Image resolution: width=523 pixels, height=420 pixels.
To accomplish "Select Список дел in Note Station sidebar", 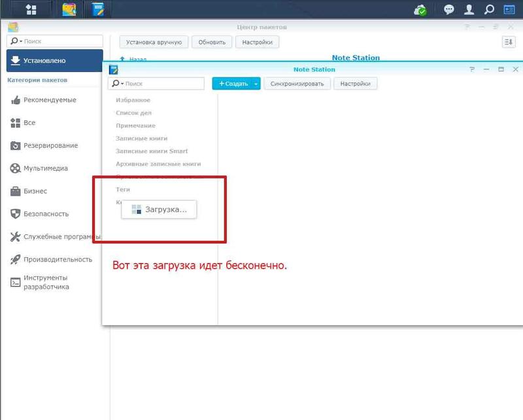I will [x=133, y=113].
